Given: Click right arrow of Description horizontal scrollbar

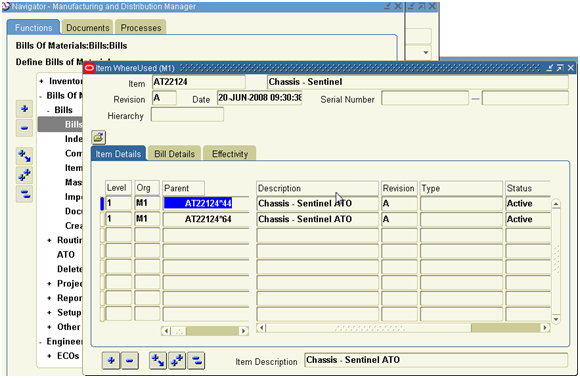Looking at the screenshot, I should [x=545, y=328].
